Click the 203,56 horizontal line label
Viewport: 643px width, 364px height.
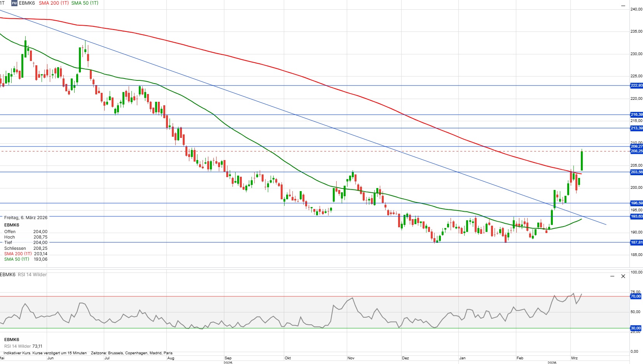(x=636, y=172)
